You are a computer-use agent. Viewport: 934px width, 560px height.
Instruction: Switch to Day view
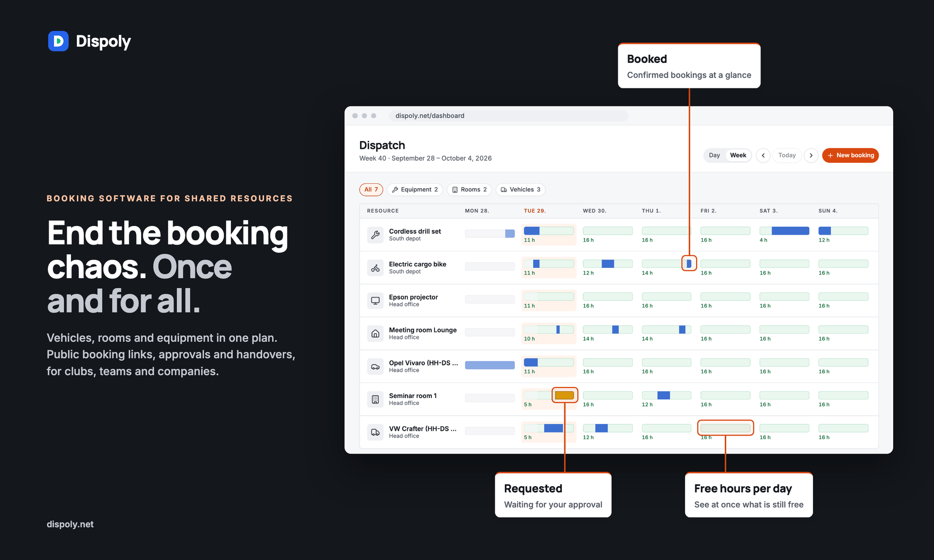pos(714,156)
